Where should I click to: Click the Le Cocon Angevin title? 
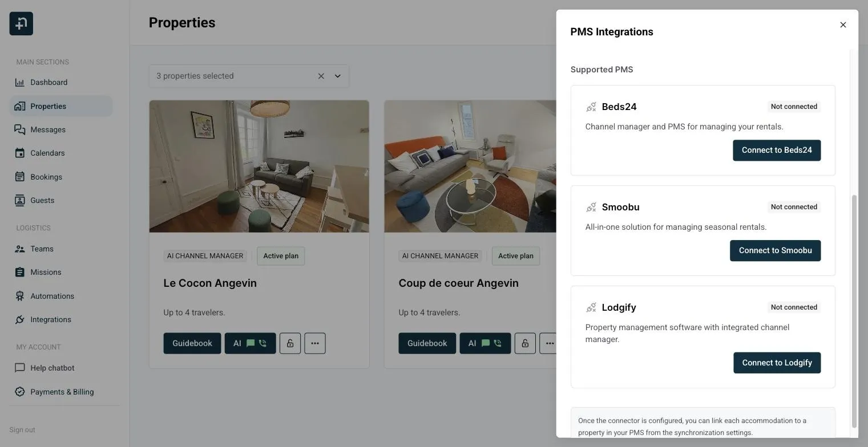coord(210,283)
